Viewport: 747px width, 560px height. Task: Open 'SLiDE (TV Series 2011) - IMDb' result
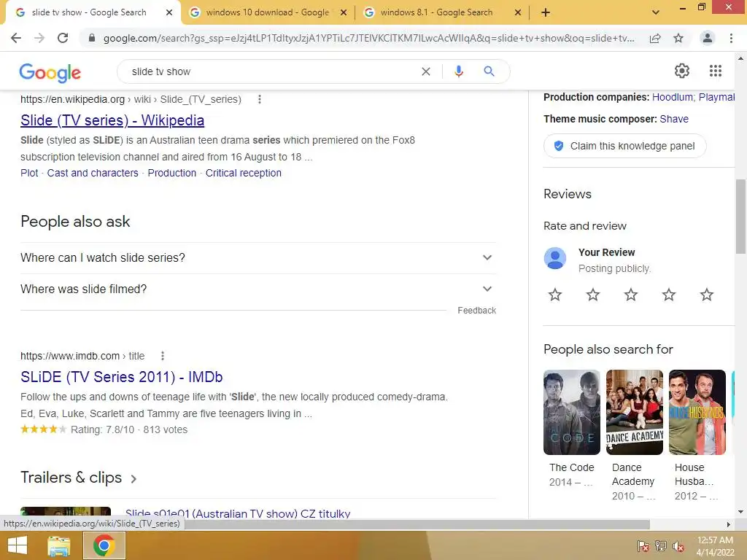(122, 377)
